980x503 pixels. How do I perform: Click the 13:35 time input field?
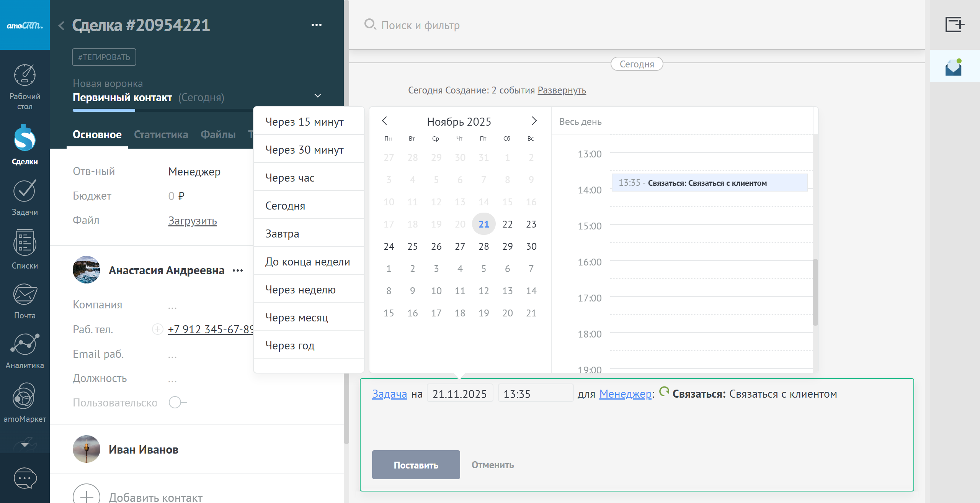[x=535, y=394]
